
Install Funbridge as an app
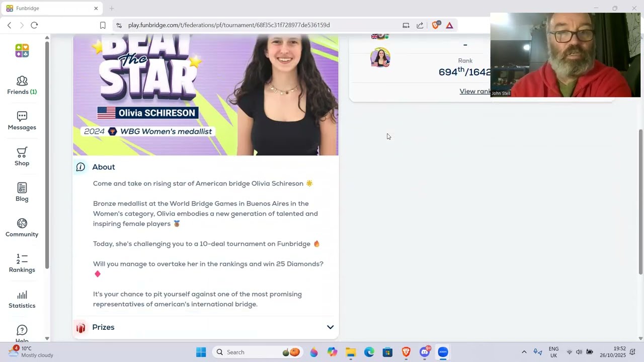406,25
